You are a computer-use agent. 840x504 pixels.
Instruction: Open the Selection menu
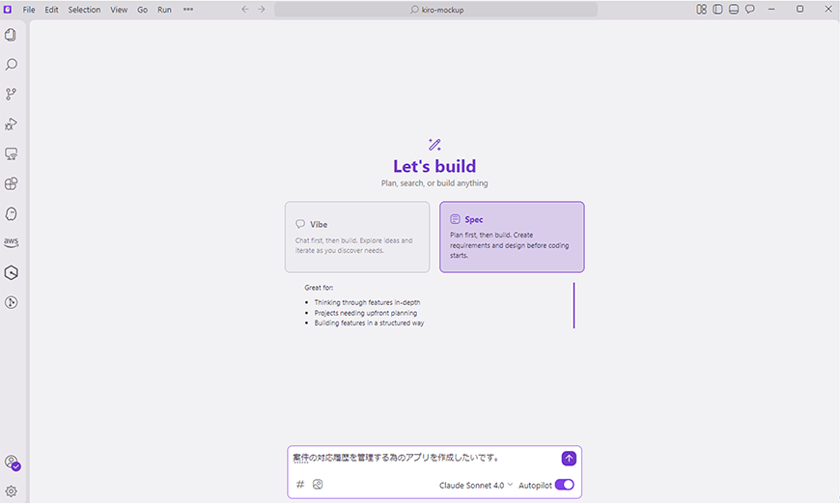pyautogui.click(x=84, y=10)
